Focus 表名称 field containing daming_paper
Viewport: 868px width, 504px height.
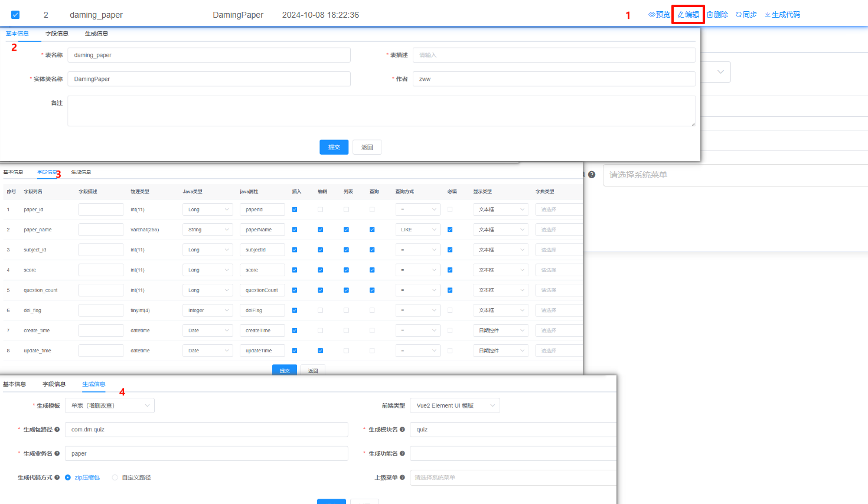pos(209,55)
